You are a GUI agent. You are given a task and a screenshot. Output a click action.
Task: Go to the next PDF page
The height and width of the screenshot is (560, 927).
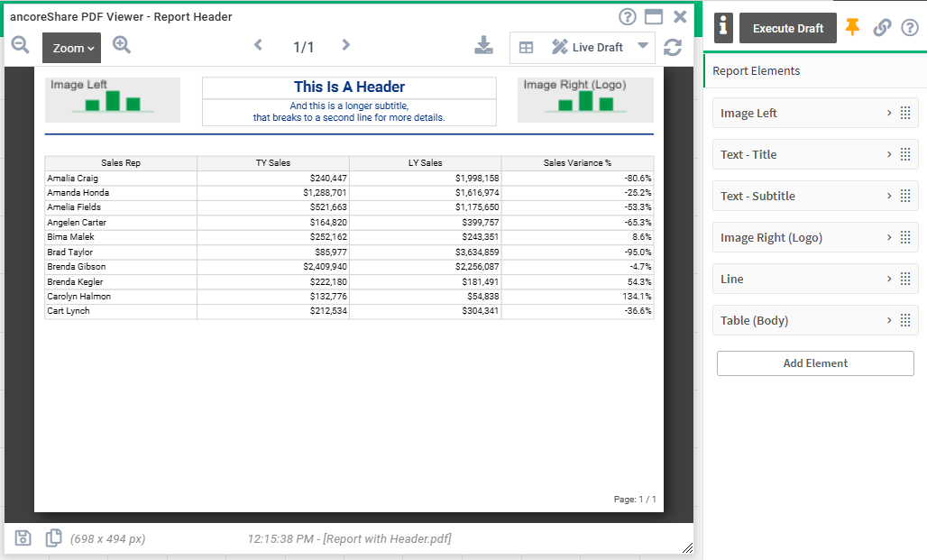346,45
